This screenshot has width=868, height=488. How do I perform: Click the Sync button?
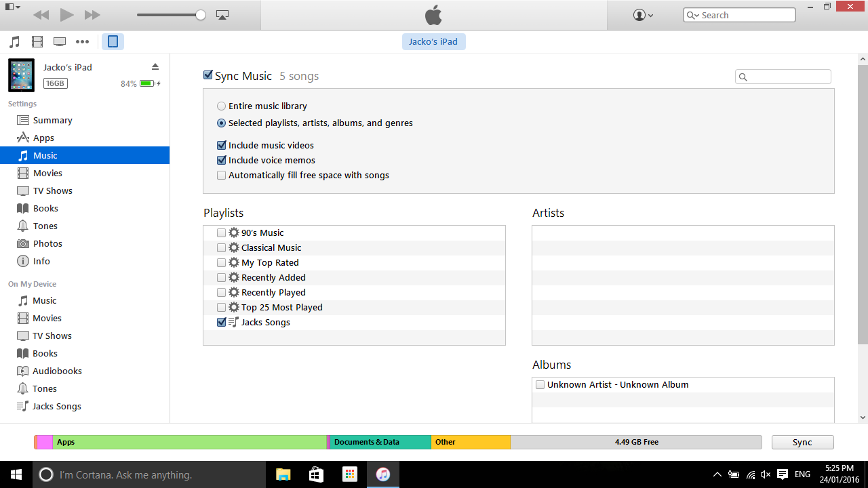pyautogui.click(x=802, y=442)
